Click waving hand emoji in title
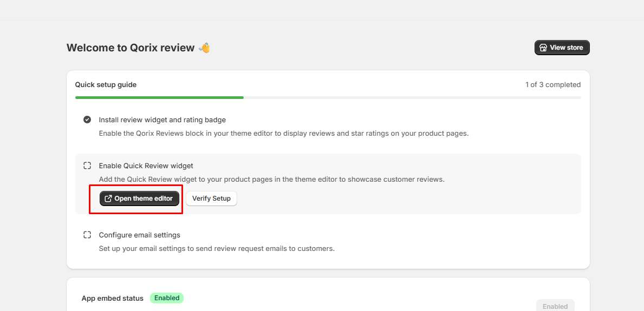The image size is (644, 311). [x=204, y=48]
